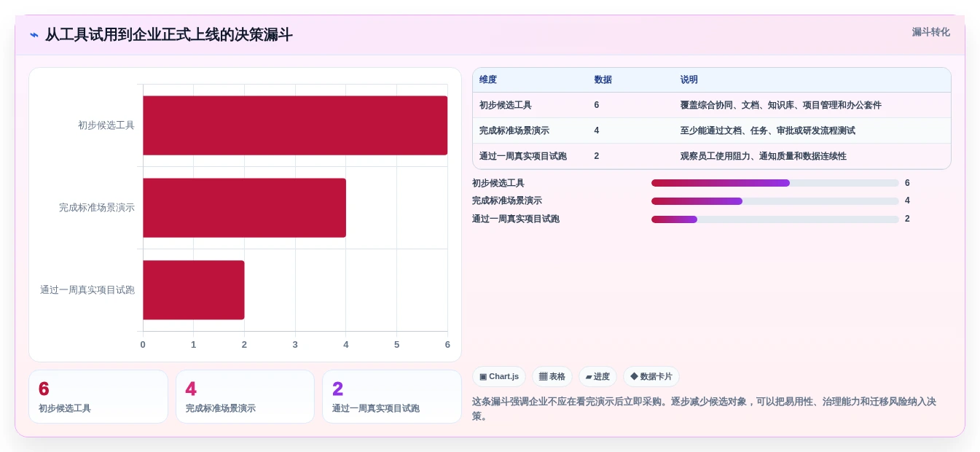The height and width of the screenshot is (452, 980).
Task: Click the progress list label 初步候选工具
Action: (498, 183)
